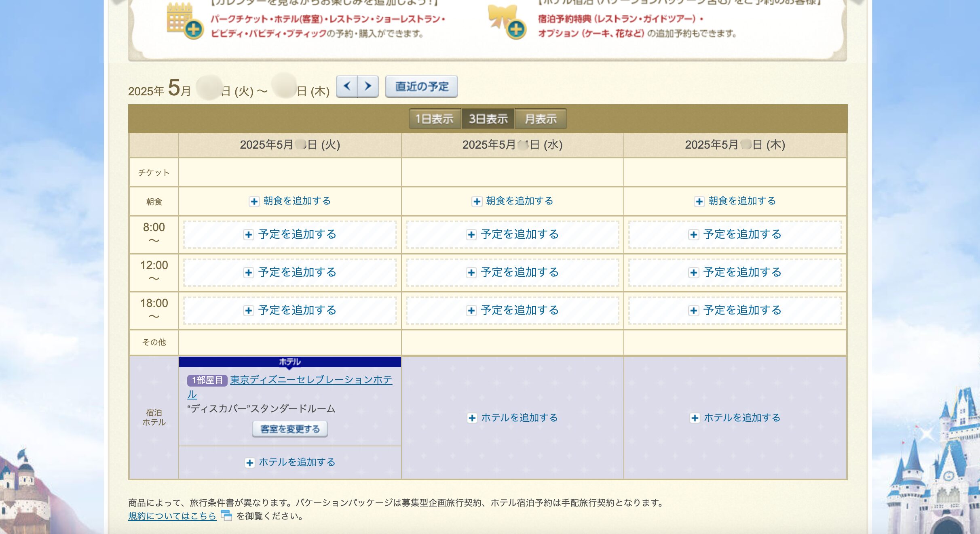Click new-window icon beside 規約 link

(226, 515)
